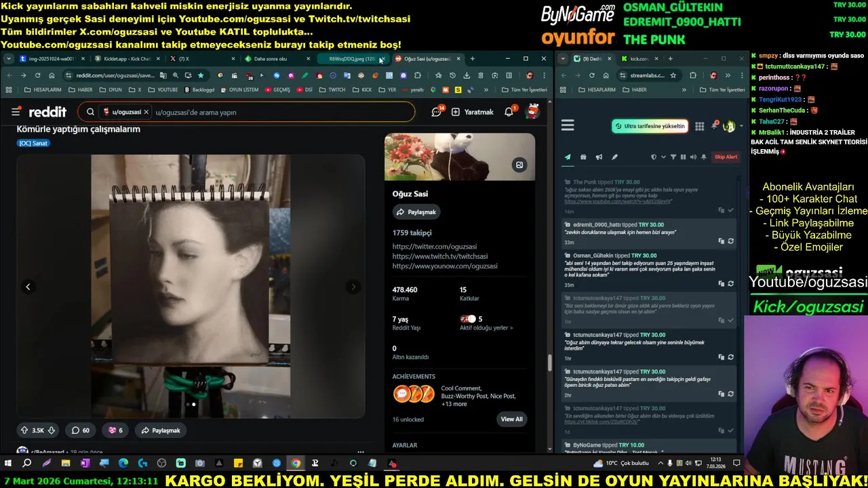Open the twitter.com/oguzsasi link
868x488 pixels.
[x=435, y=247]
